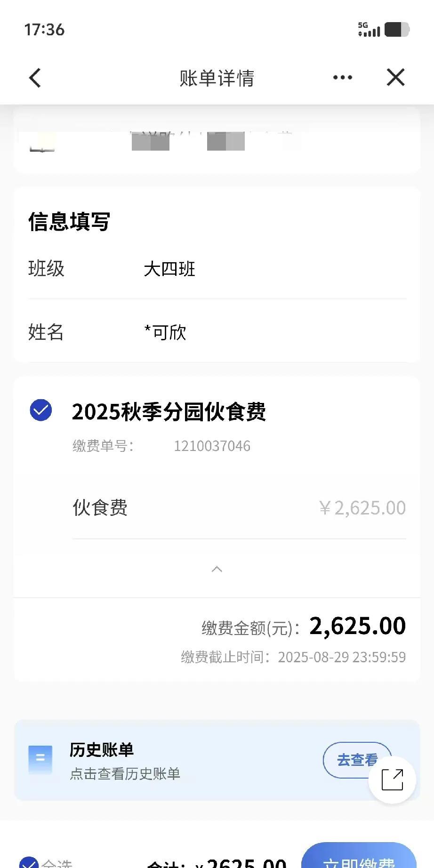
Task: Tap the 伙食费 ¥2,625.00 line item
Action: coord(239,507)
